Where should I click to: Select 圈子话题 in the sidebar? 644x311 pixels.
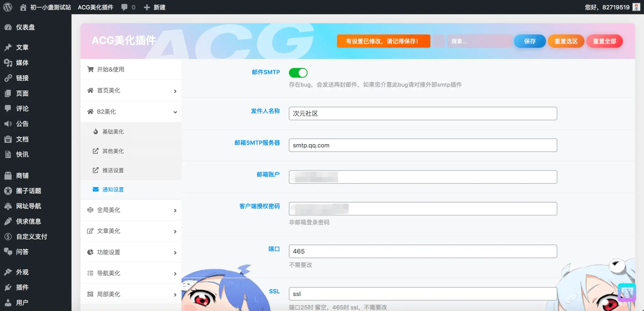click(28, 191)
